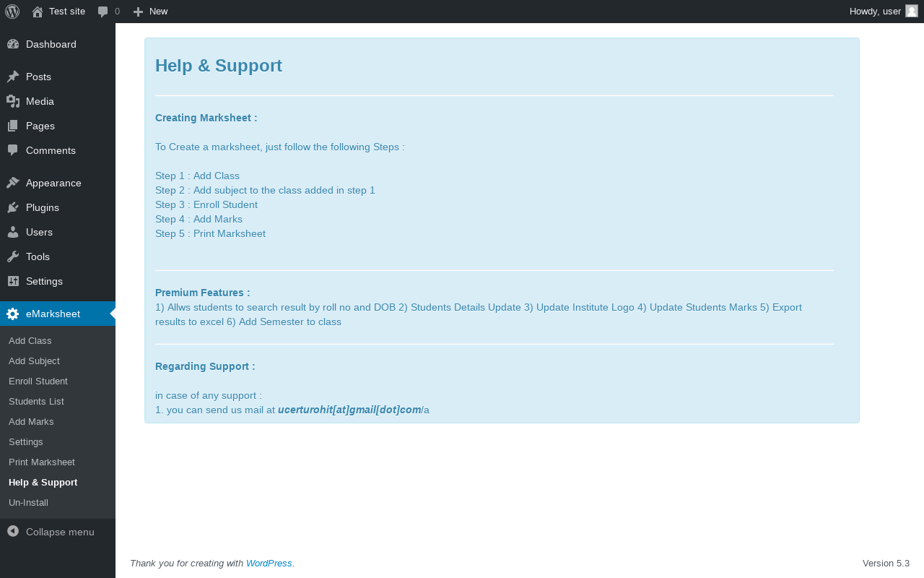924x578 pixels.
Task: Click the Pages icon in sidebar
Action: tap(13, 126)
